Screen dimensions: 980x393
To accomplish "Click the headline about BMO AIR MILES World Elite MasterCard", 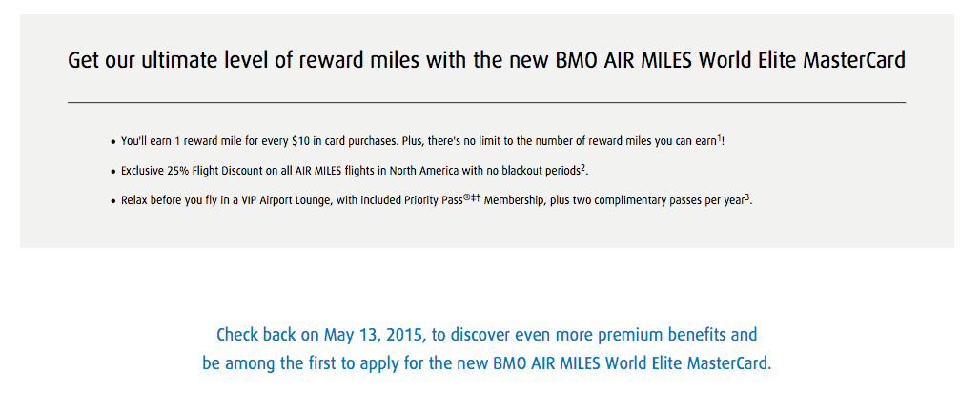I will [486, 61].
